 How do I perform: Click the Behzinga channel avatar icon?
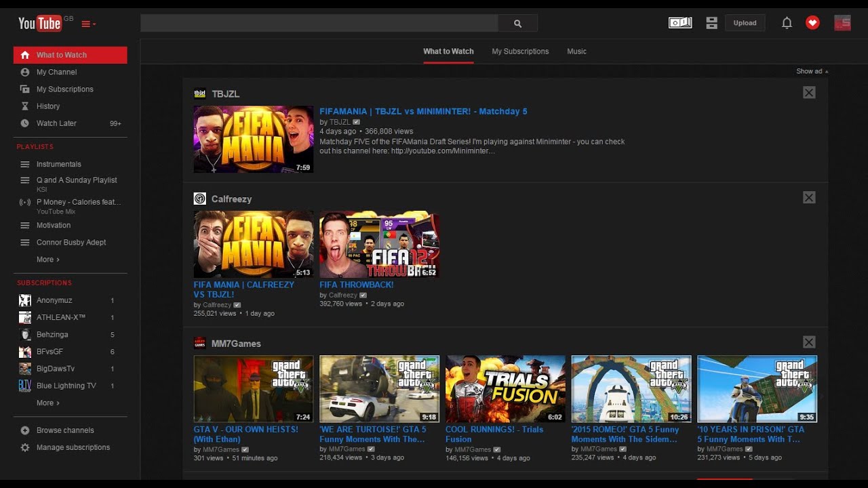pyautogui.click(x=25, y=335)
